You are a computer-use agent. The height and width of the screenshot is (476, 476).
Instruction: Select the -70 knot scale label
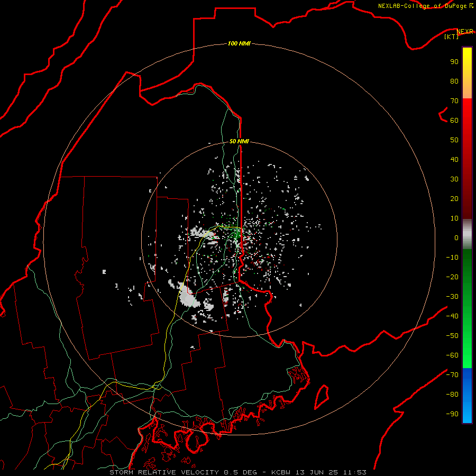coord(452,374)
